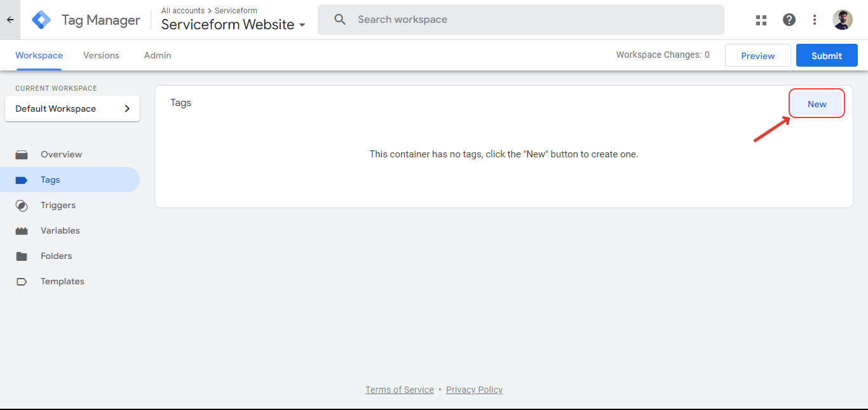Switch to the Workspace tab
This screenshot has height=410, width=868.
(39, 55)
